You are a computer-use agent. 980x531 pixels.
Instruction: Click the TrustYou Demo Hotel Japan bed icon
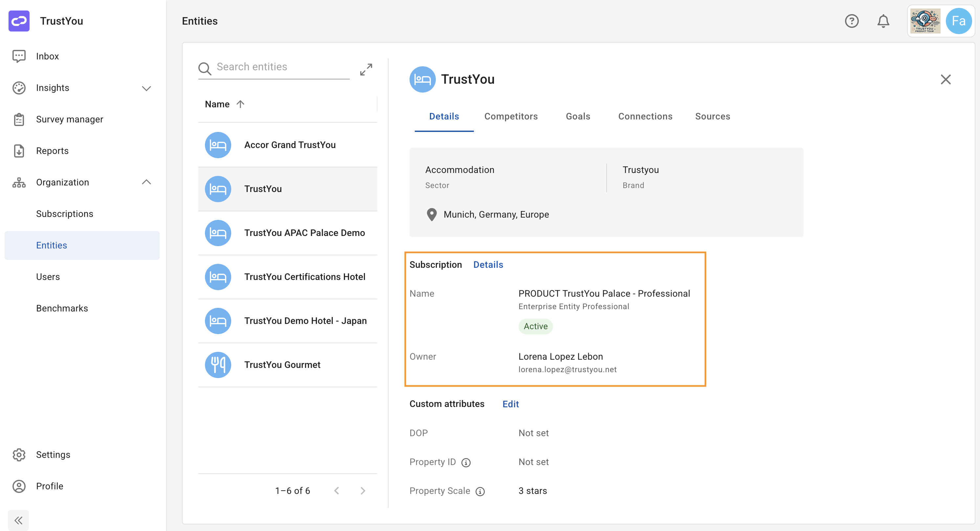pos(218,321)
